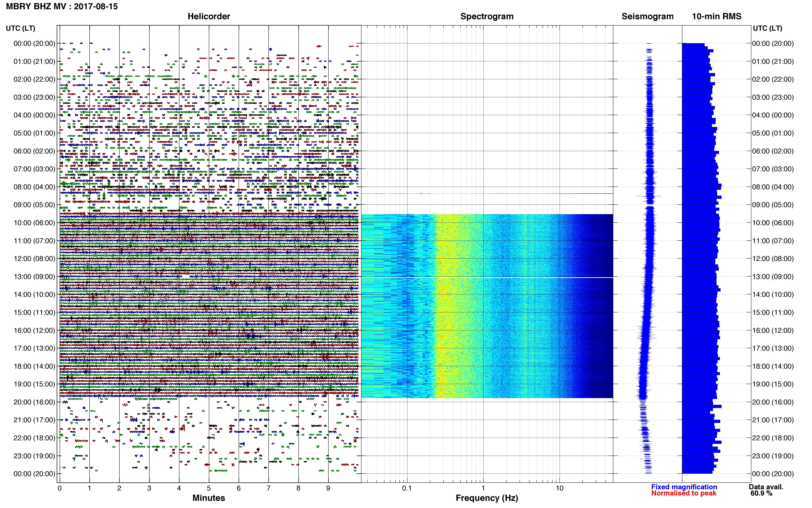Click frequency tick "10" below the spectrogram
Image resolution: width=812 pixels, height=508 pixels.
click(559, 488)
